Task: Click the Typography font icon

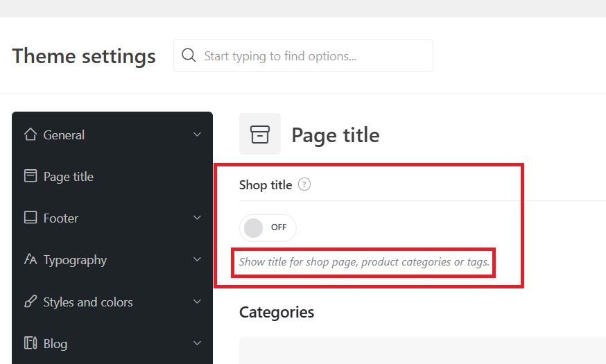Action: coord(31,259)
